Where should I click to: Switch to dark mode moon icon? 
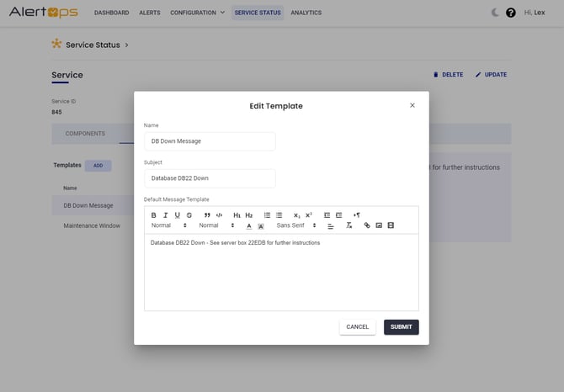(494, 13)
